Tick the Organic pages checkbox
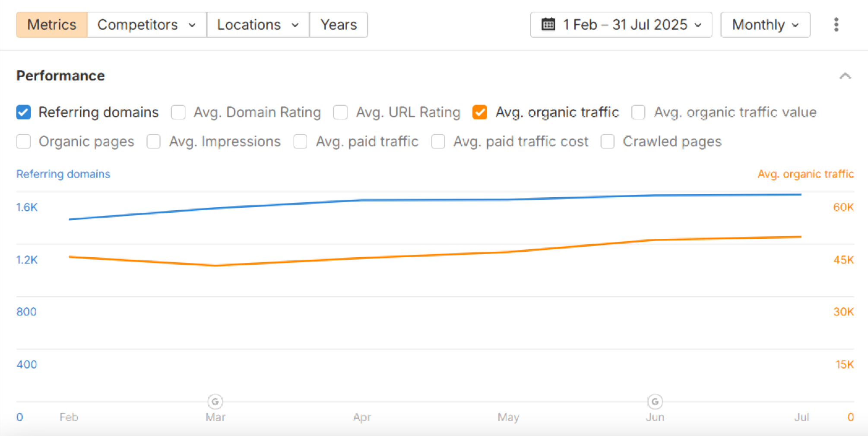This screenshot has width=868, height=436. point(24,142)
